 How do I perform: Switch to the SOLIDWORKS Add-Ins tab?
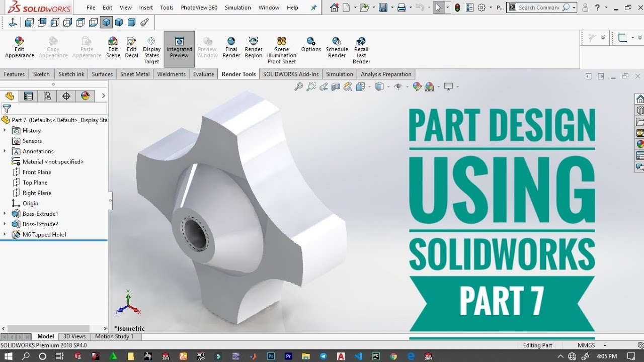(291, 74)
